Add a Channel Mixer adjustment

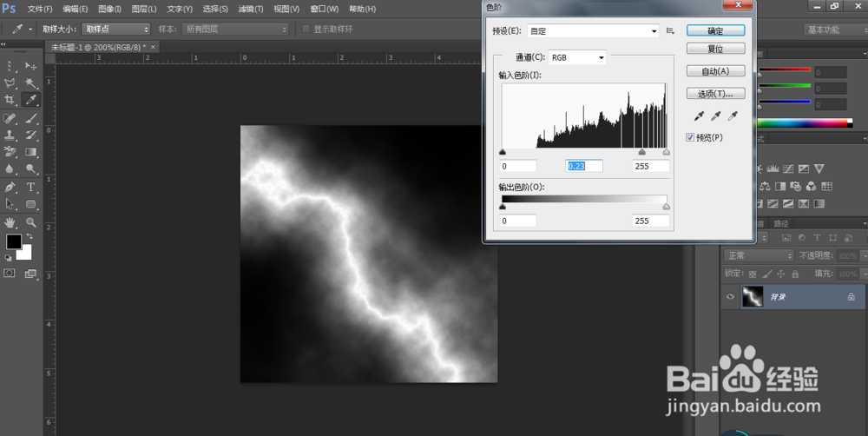tap(812, 186)
